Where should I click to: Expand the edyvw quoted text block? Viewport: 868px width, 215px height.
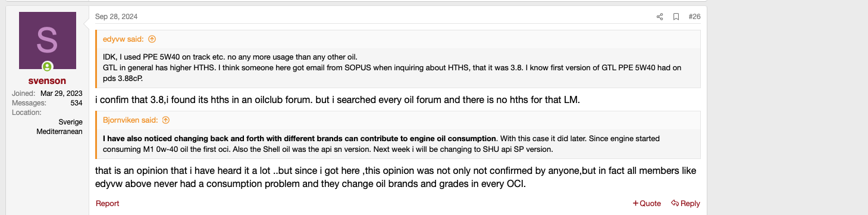click(397, 67)
